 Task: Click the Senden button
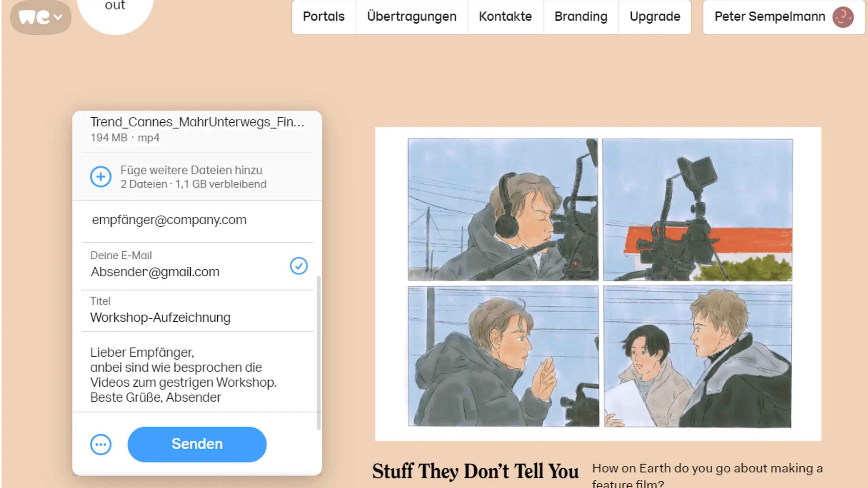click(x=197, y=444)
